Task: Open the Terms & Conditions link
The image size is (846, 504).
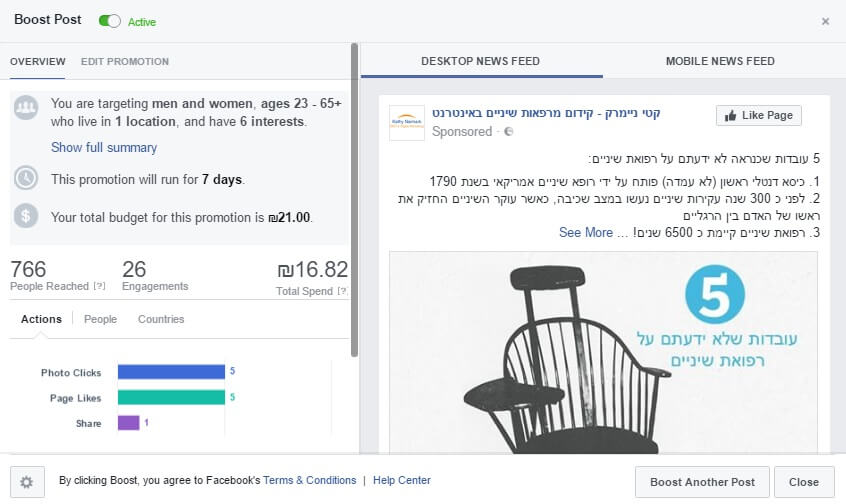Action: (310, 480)
